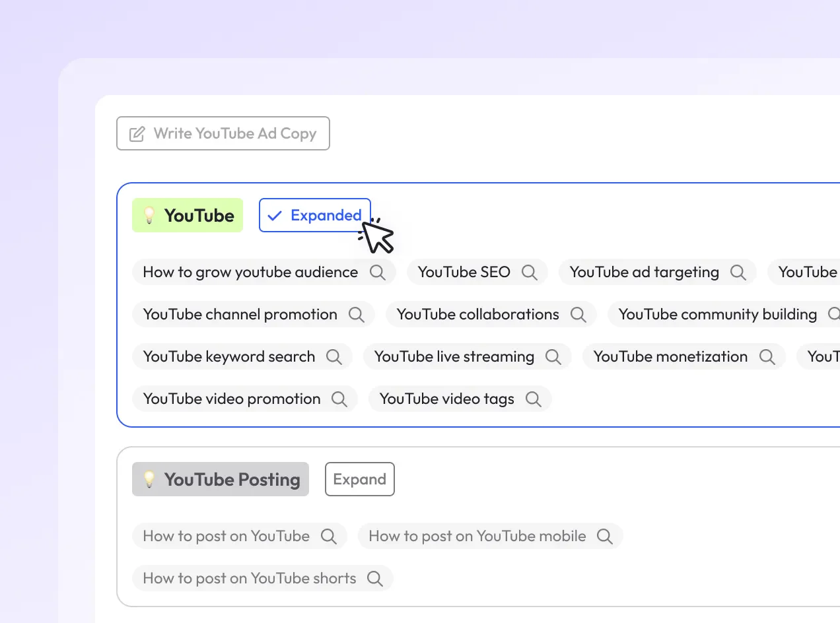Image resolution: width=840 pixels, height=623 pixels.
Task: Click the pencil icon next to Write YouTube Ad Copy
Action: coord(136,133)
